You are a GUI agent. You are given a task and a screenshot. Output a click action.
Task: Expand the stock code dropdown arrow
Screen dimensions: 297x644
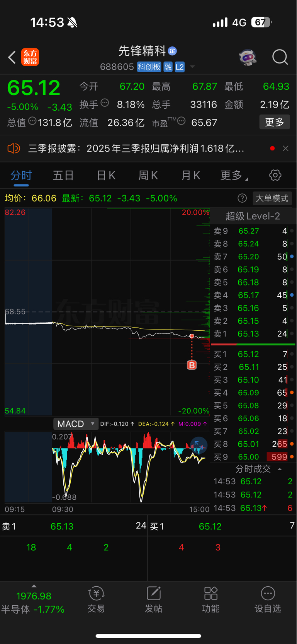[x=192, y=67]
